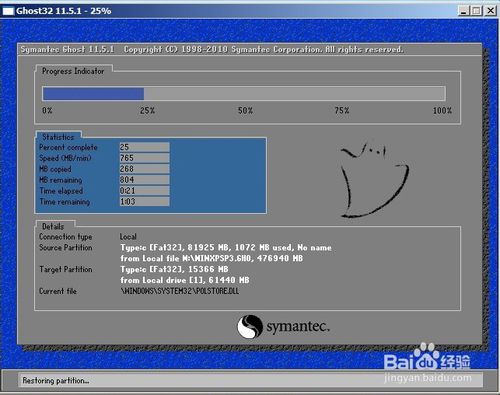Maximize the Ghost32 window
The image size is (500, 395).
476,11
